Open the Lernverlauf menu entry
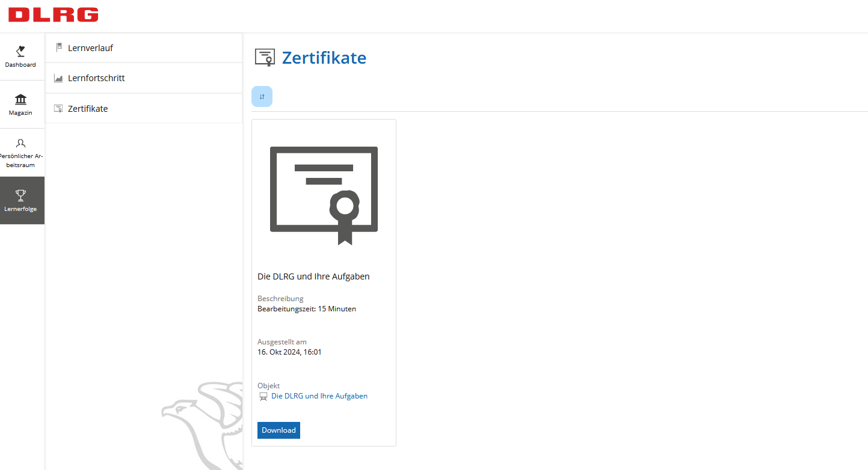The width and height of the screenshot is (868, 470). coord(90,47)
